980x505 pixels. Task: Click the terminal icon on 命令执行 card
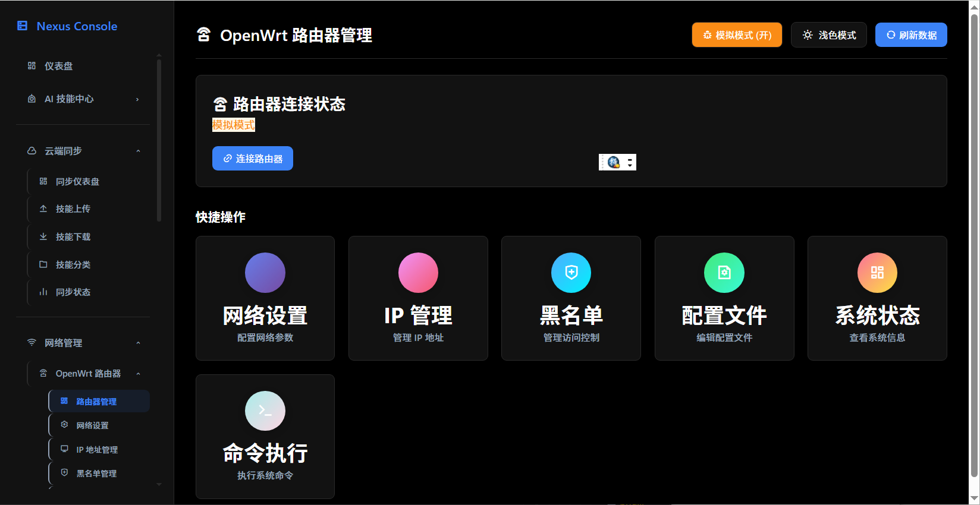click(x=265, y=411)
